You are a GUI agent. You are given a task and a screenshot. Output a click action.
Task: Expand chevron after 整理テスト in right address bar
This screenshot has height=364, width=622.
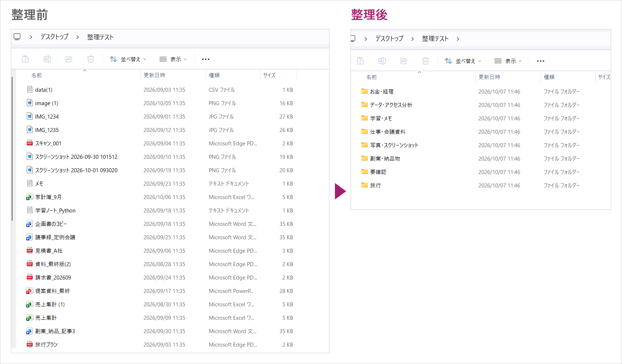click(458, 39)
